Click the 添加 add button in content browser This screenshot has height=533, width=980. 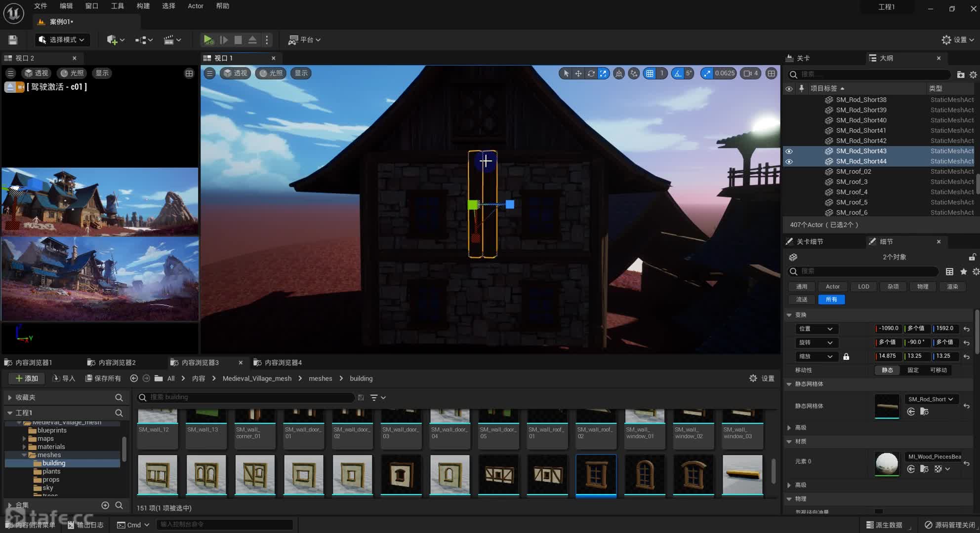coord(27,379)
